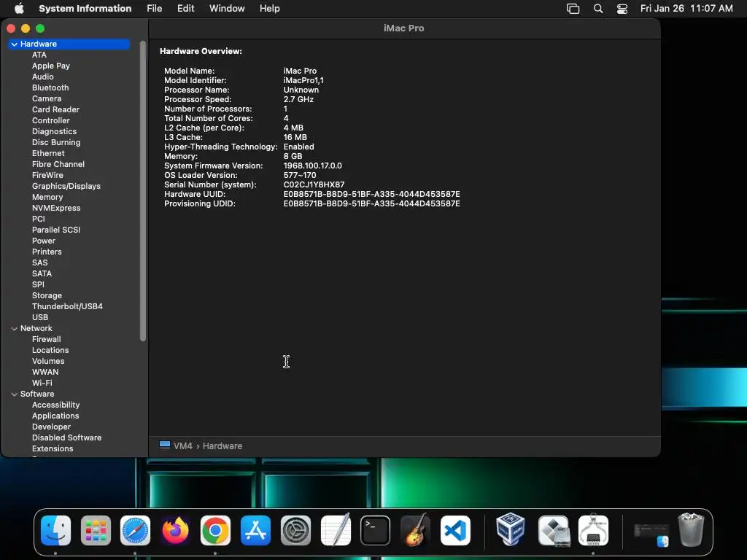Open the System Information menu

click(85, 9)
